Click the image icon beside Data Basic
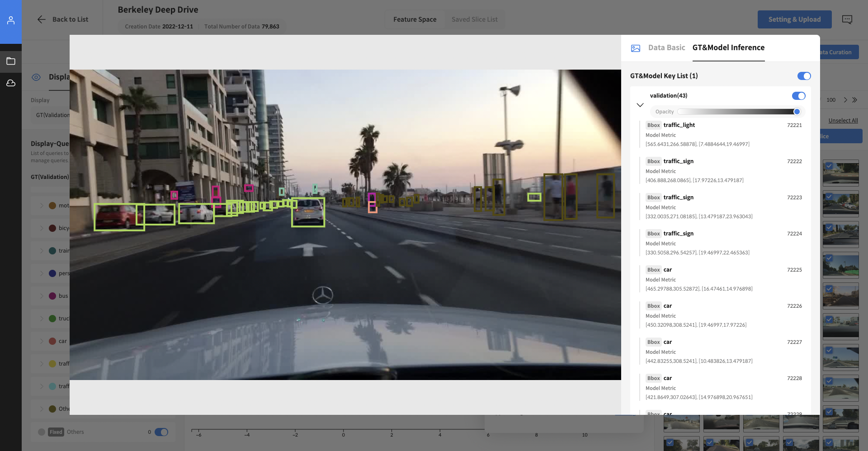Image resolution: width=868 pixels, height=451 pixels. (636, 48)
